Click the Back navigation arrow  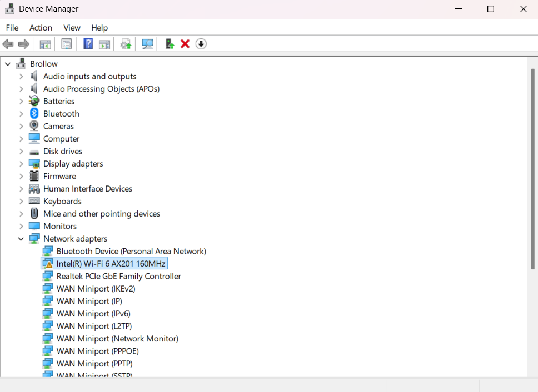click(x=8, y=44)
